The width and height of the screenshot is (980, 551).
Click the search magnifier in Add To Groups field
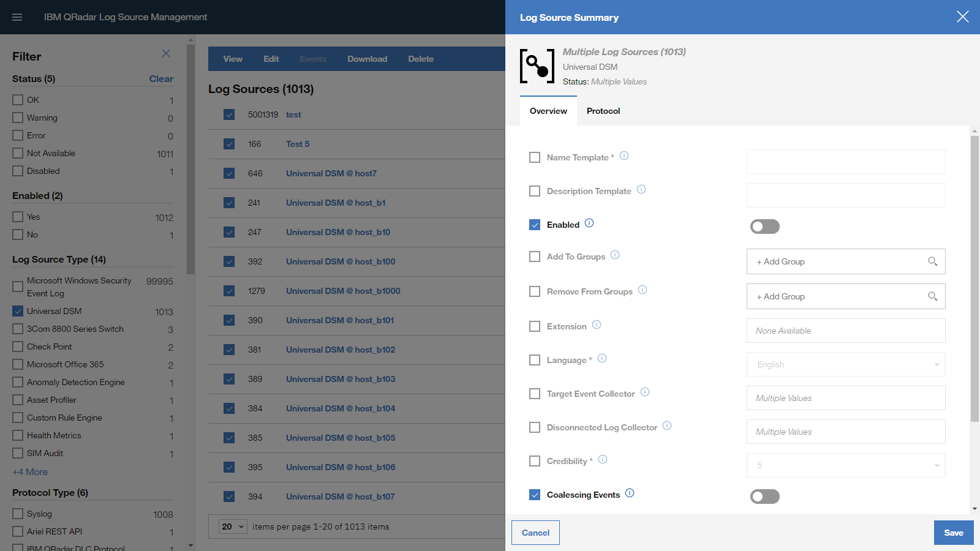click(933, 261)
